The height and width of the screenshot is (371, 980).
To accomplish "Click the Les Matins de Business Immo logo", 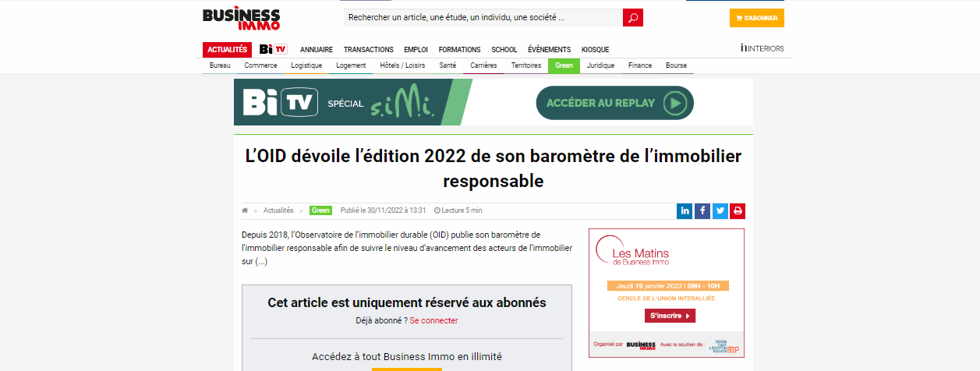I will point(632,253).
